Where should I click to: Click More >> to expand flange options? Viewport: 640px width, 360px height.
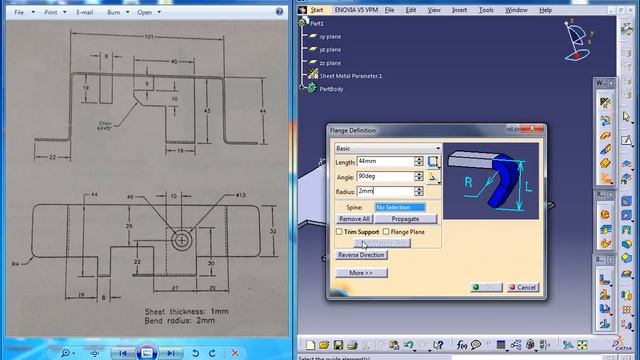pyautogui.click(x=361, y=273)
